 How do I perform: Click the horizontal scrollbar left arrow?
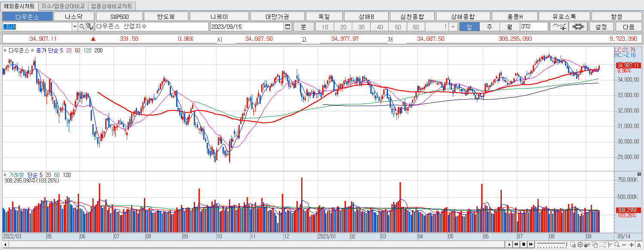click(5, 244)
